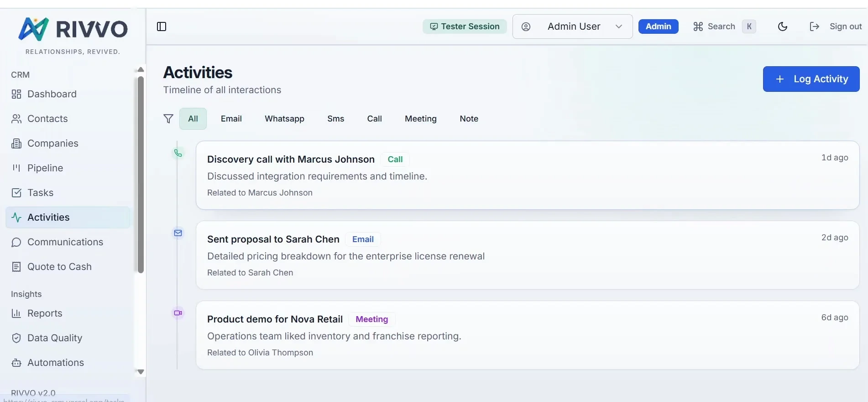This screenshot has width=868, height=402.
Task: Click sidebar scrollbar up arrow
Action: coord(141,69)
